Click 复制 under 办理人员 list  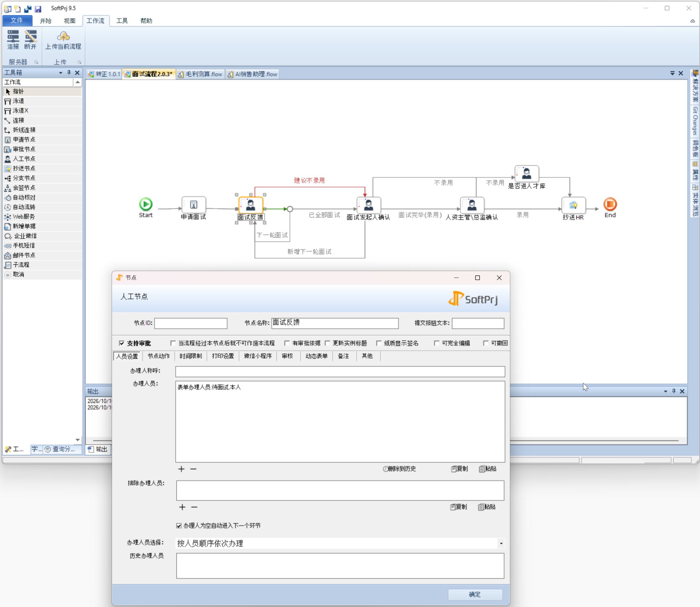[x=459, y=469]
